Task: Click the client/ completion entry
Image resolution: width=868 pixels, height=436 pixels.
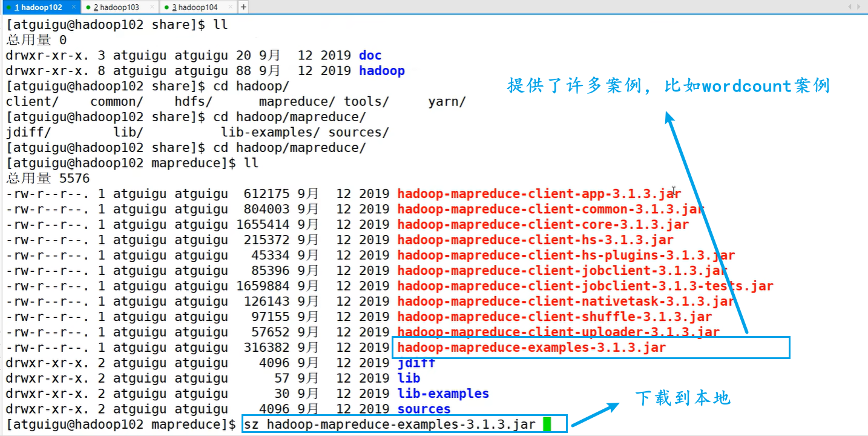Action: [33, 102]
